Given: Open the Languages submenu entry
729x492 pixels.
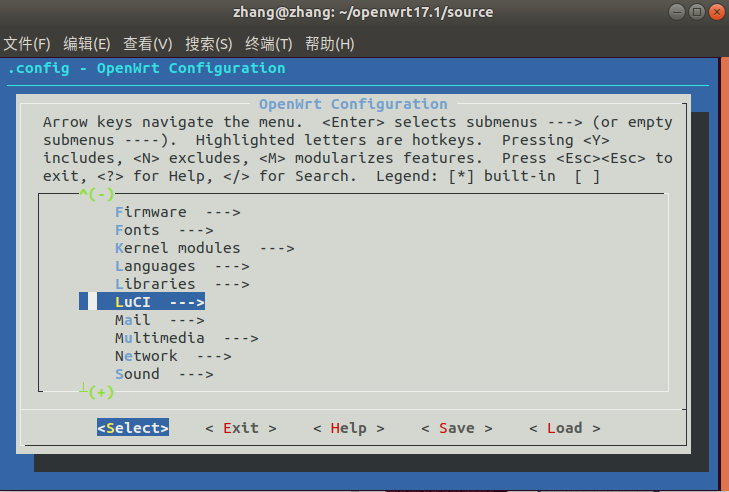Looking at the screenshot, I should [x=181, y=266].
